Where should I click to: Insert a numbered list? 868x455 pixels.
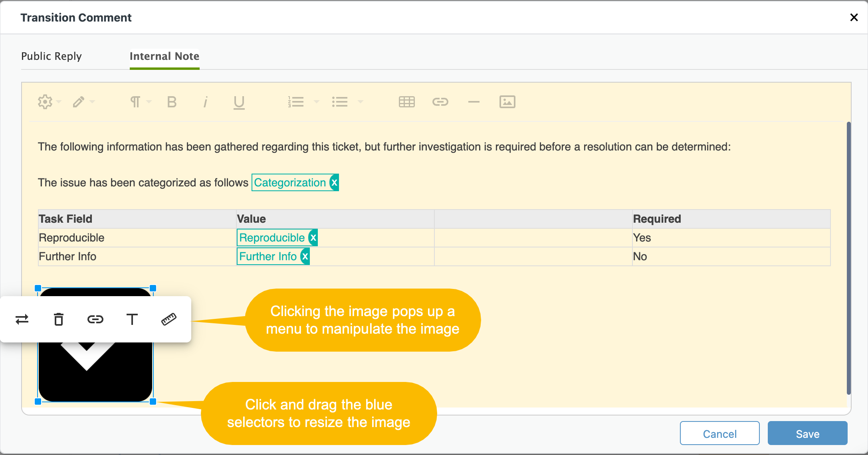tap(296, 102)
